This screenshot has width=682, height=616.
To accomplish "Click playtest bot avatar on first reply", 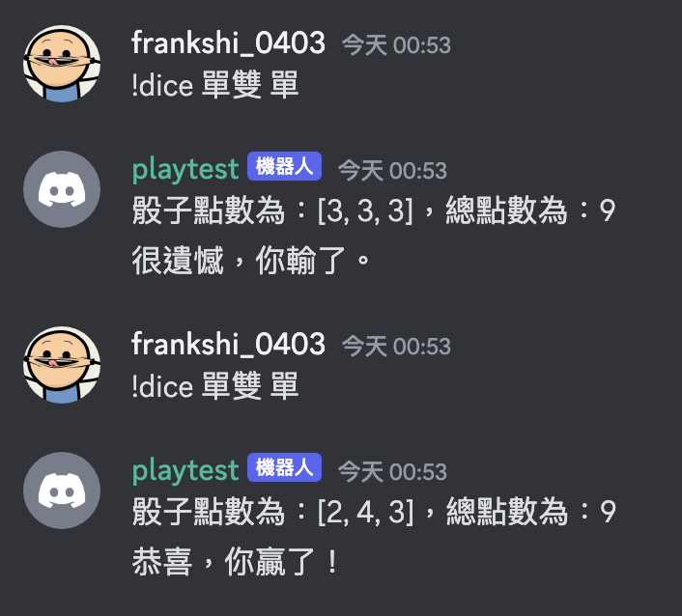I will tap(62, 189).
